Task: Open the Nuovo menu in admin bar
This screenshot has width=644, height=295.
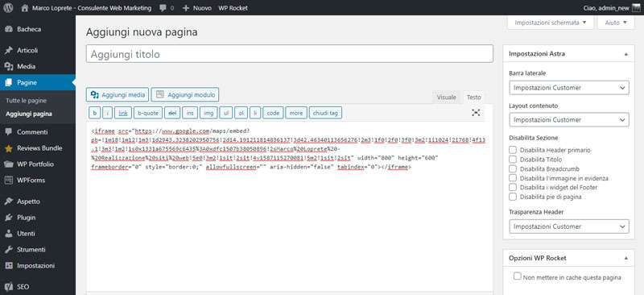Action: (197, 8)
